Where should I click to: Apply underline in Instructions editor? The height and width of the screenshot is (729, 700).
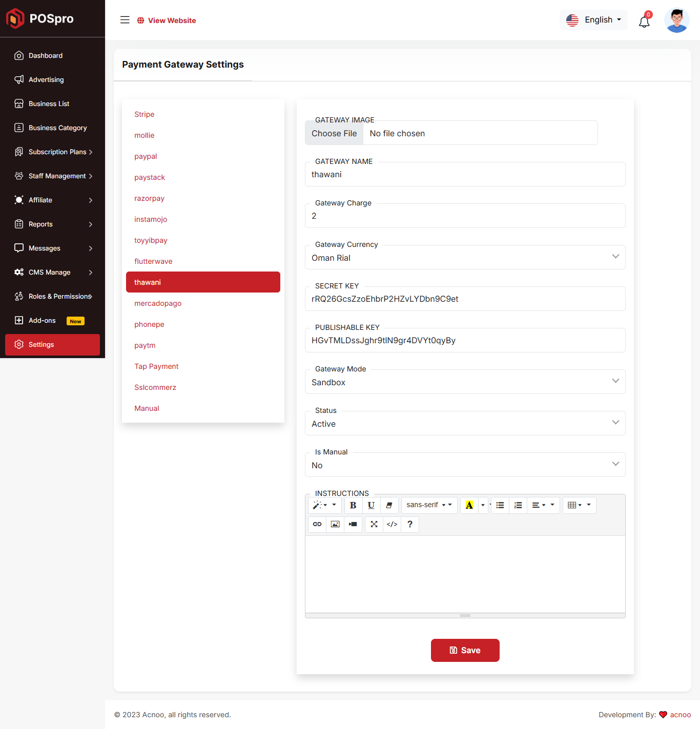371,505
